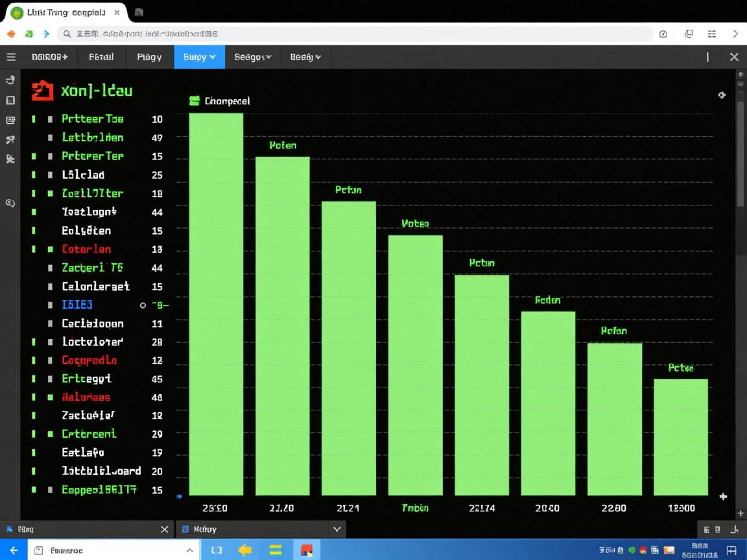Open the hamburger menu in the dark toolbar
The width and height of the screenshot is (747, 560).
(11, 57)
